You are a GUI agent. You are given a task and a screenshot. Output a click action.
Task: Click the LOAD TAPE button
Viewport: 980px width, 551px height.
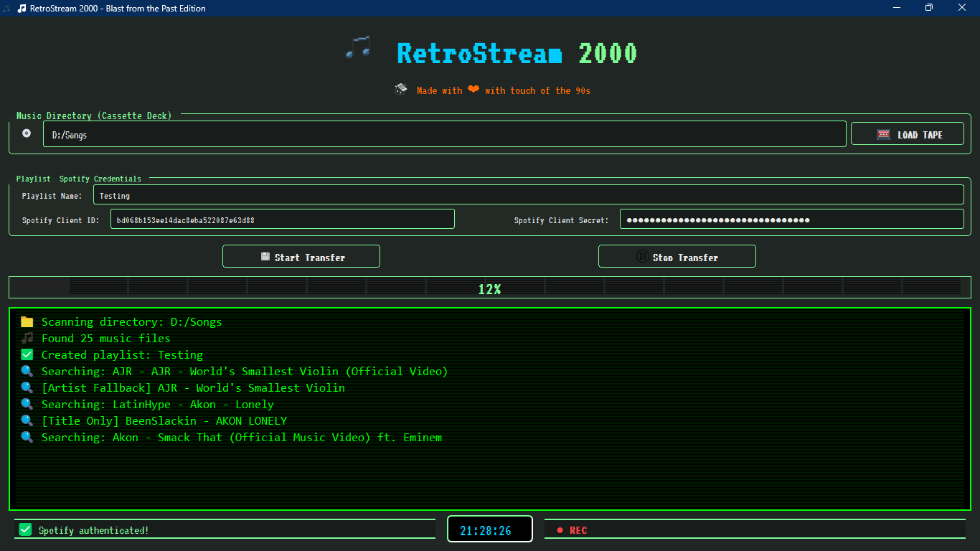pyautogui.click(x=908, y=134)
